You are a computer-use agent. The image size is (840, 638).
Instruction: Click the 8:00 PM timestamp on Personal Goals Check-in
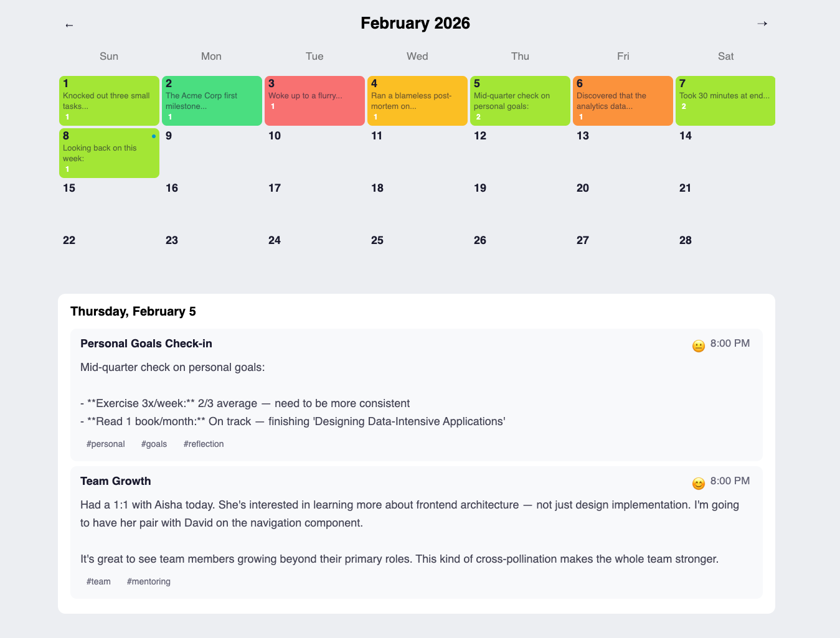(730, 343)
